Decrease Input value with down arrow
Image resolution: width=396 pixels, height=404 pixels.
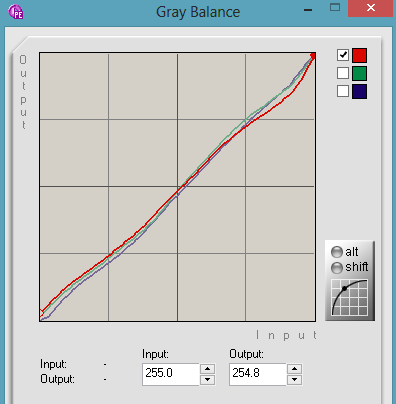[208, 380]
